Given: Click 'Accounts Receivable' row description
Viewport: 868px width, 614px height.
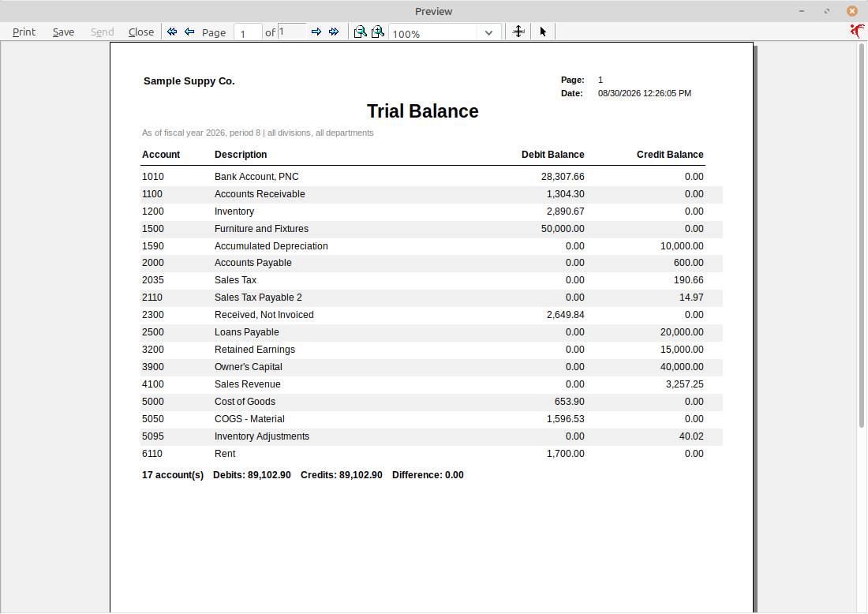Looking at the screenshot, I should pos(260,194).
